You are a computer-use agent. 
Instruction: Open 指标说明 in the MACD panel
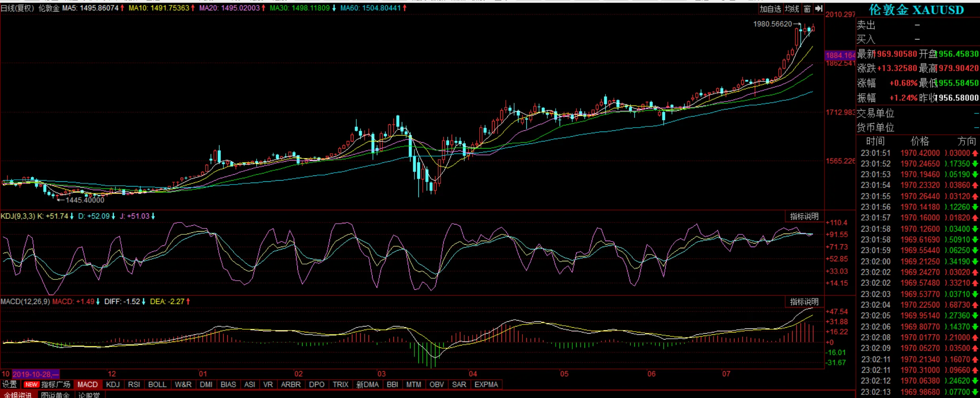(x=804, y=302)
